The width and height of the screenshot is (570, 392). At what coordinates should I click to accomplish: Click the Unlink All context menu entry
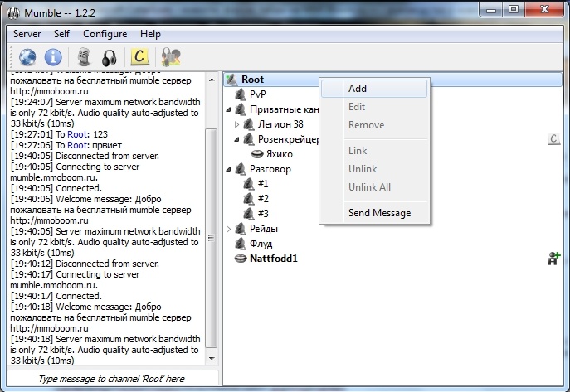point(374,187)
